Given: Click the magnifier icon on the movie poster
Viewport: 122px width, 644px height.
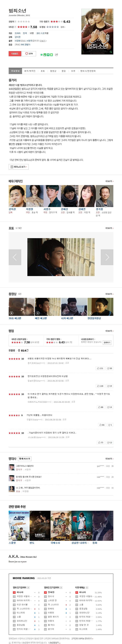Looking at the screenshot, I should [x=111, y=52].
